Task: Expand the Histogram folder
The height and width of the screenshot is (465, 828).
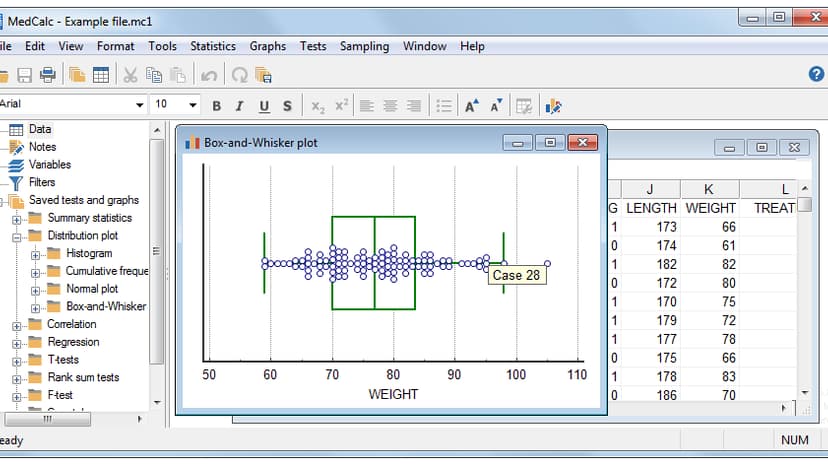Action: pos(35,255)
